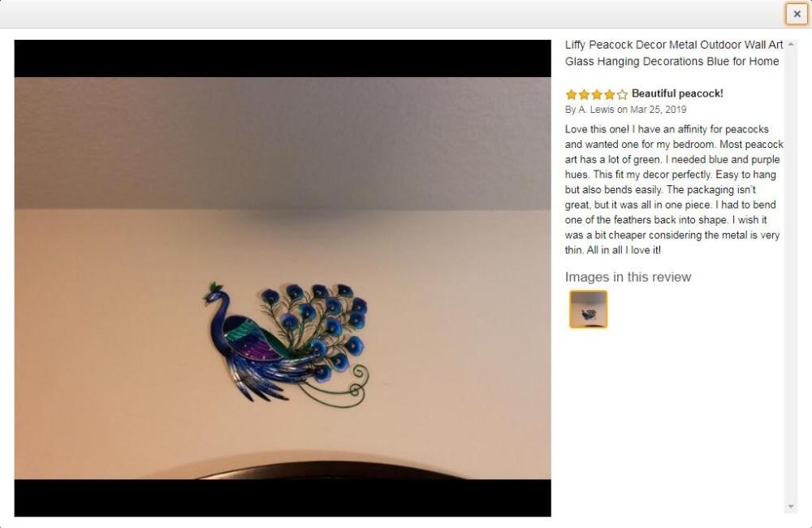Click the second gold rating star
The width and height of the screenshot is (812, 528).
pos(584,94)
